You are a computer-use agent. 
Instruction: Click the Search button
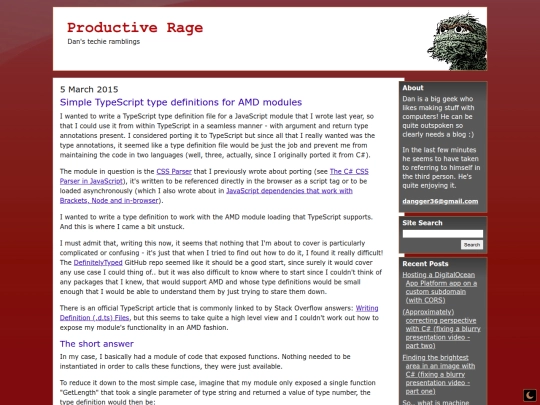(472, 245)
